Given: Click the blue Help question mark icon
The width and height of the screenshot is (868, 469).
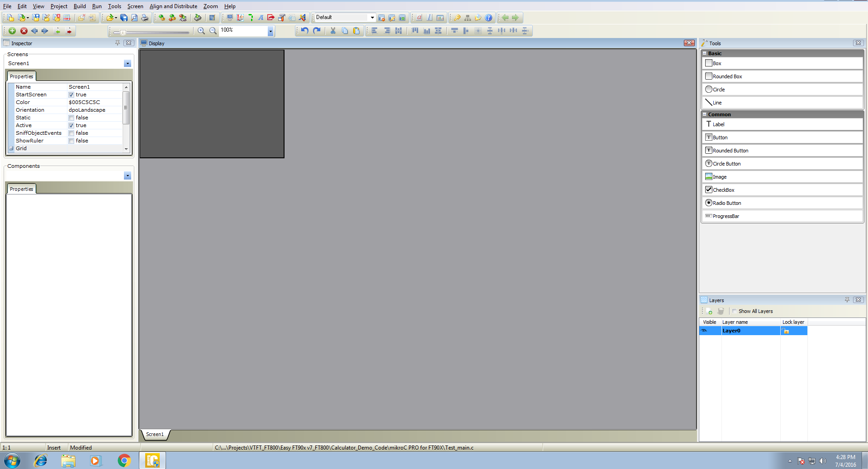Looking at the screenshot, I should click(489, 18).
